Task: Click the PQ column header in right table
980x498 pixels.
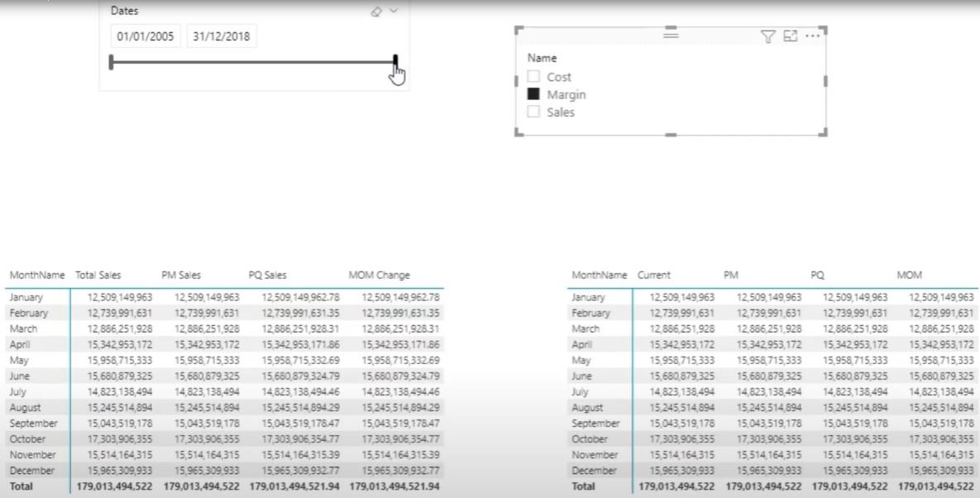Action: click(817, 275)
